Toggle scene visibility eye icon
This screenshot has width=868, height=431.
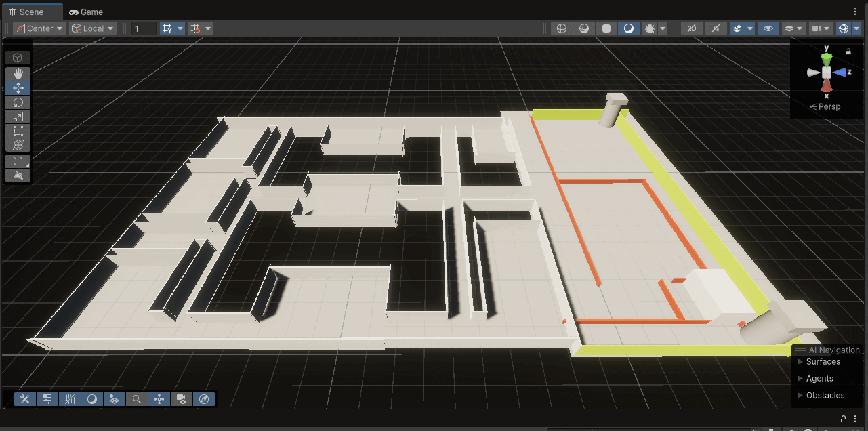pos(768,28)
